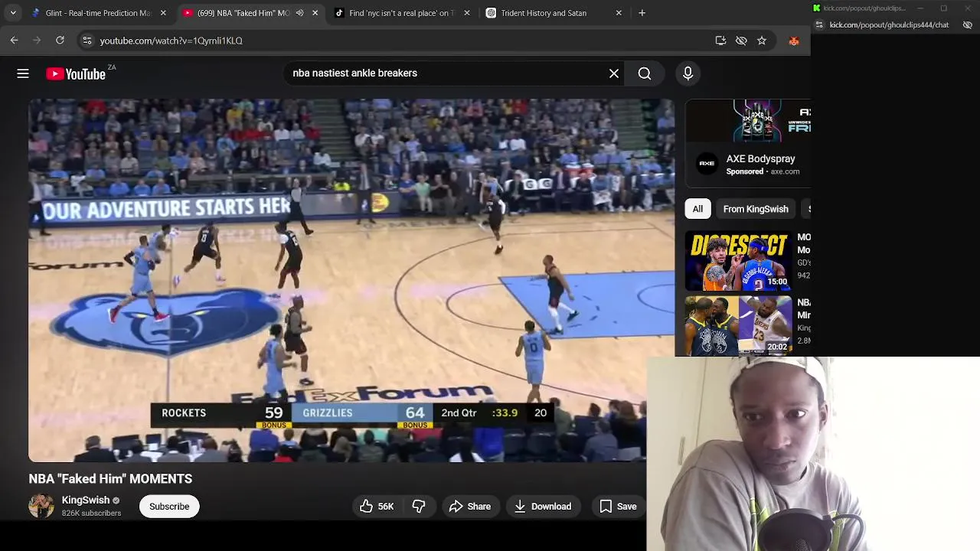This screenshot has height=551, width=980.
Task: Select the 'From KingSwish' filter chip
Action: [x=756, y=209]
